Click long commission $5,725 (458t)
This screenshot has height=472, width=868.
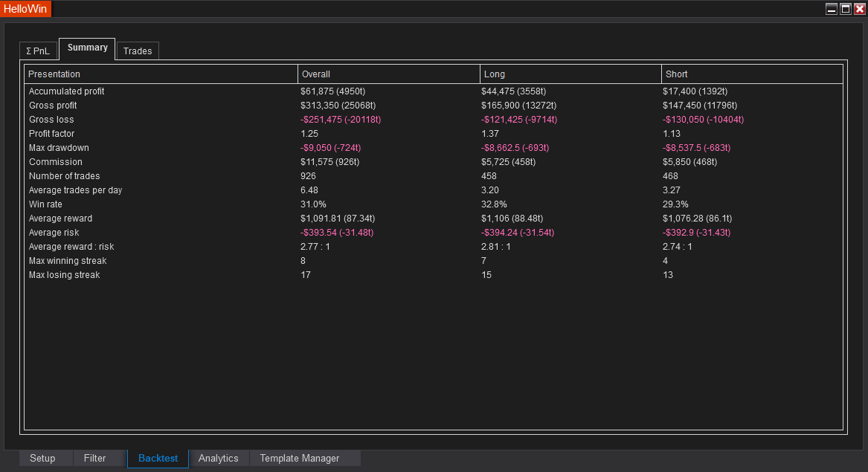[x=508, y=161]
